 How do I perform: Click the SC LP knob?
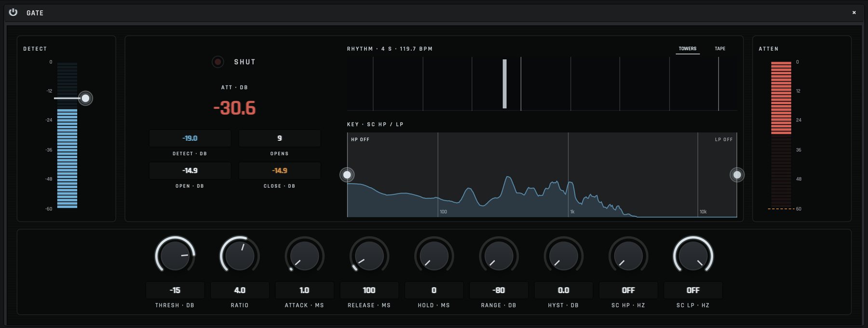693,256
